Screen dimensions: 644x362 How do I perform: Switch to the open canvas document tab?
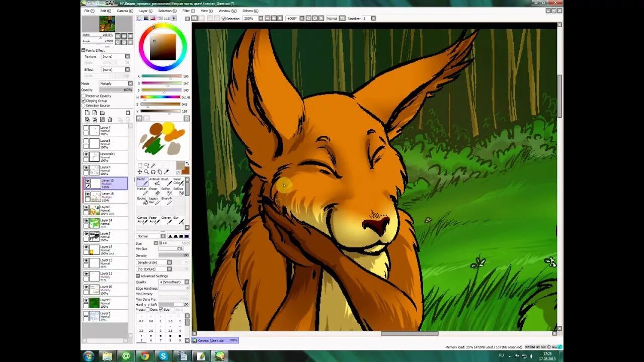tap(215, 340)
